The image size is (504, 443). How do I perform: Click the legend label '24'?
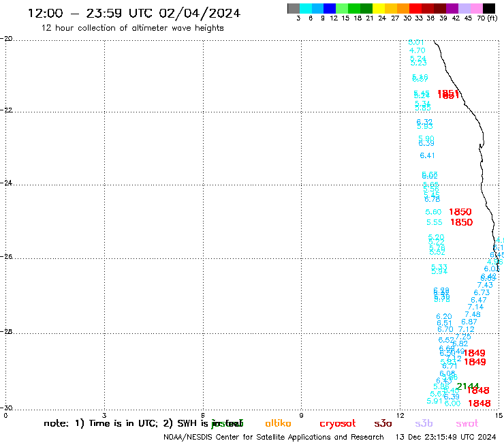click(382, 18)
